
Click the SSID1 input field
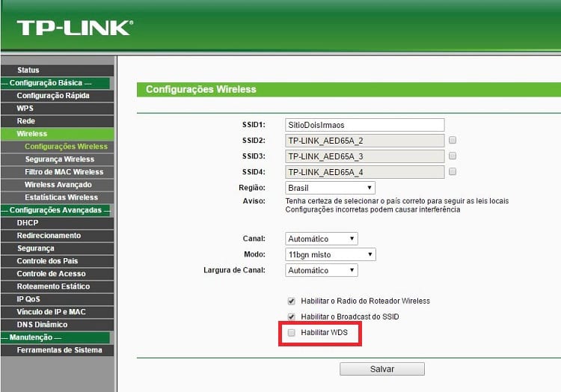[x=364, y=125]
